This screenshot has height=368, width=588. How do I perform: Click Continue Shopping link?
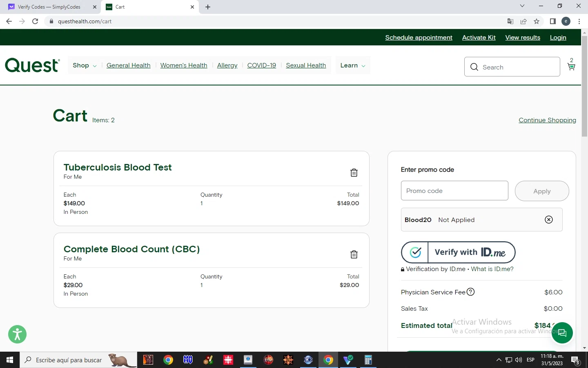(x=547, y=120)
